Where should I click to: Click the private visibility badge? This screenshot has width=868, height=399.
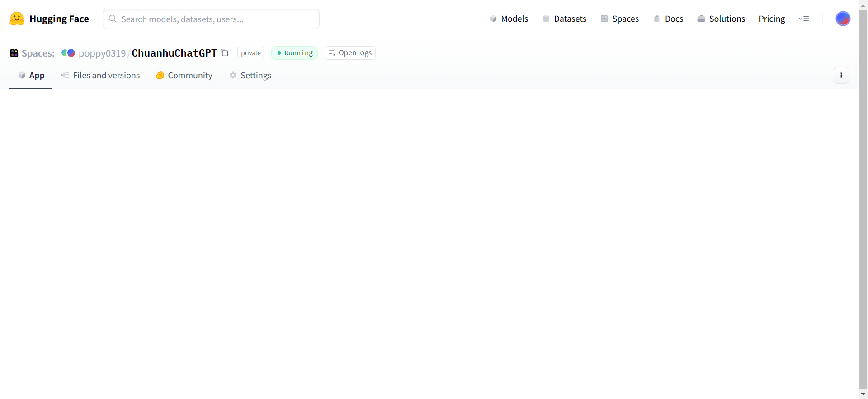coord(251,53)
